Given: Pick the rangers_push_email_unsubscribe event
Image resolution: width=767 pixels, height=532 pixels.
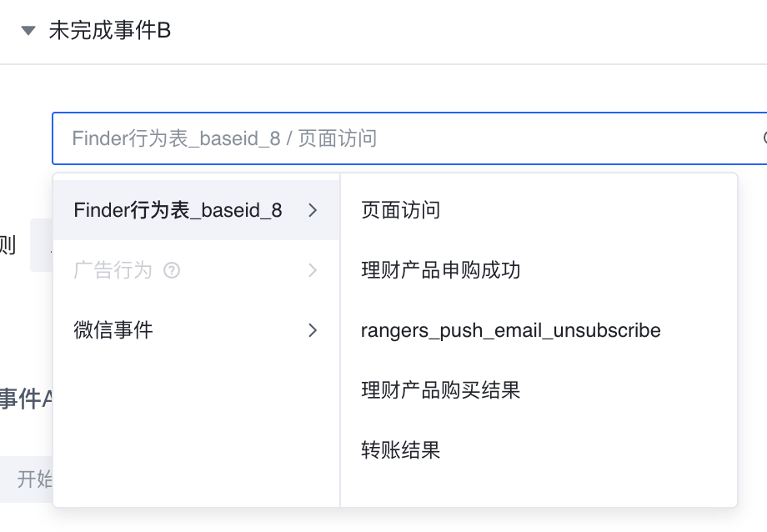Looking at the screenshot, I should [510, 330].
